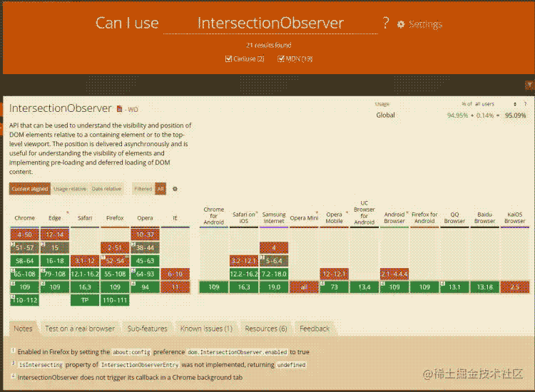Select Usage relative view

pyautogui.click(x=70, y=189)
